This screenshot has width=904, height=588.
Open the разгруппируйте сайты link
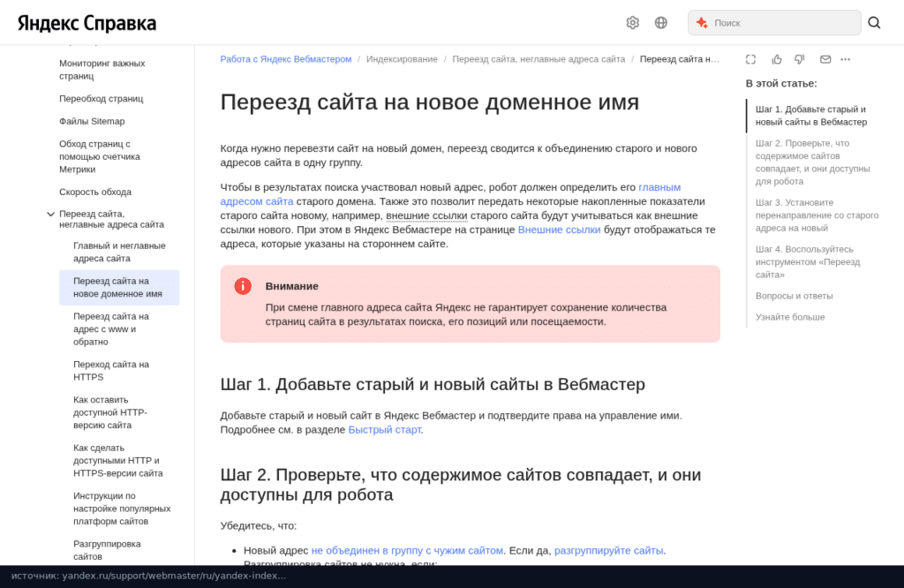click(609, 551)
